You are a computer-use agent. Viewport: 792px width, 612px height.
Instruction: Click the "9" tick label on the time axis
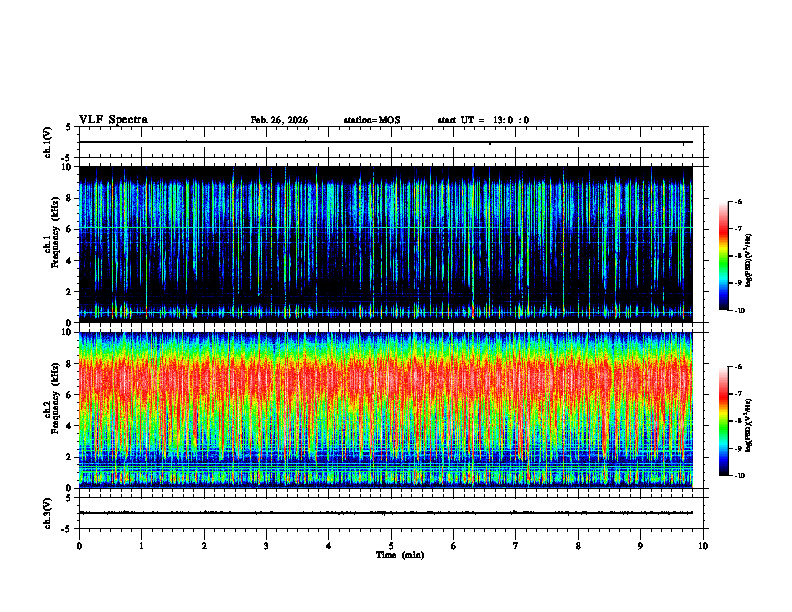[640, 546]
